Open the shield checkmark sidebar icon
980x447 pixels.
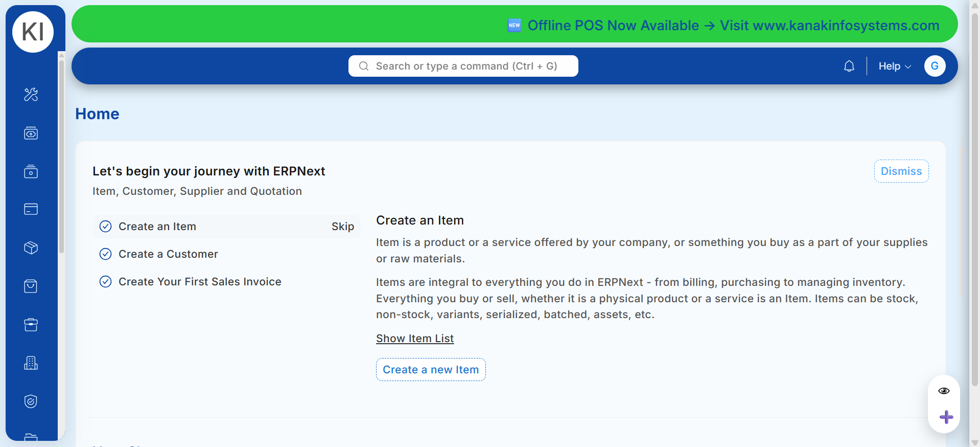point(31,401)
